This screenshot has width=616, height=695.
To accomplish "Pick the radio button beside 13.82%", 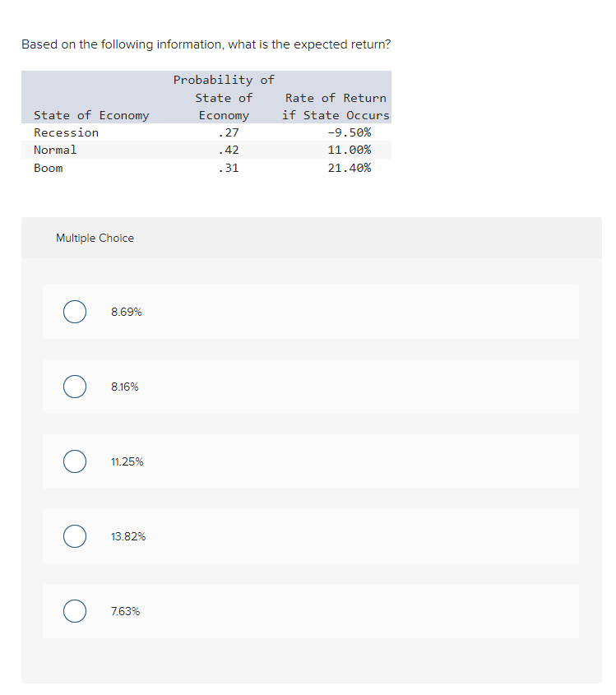I will point(75,536).
